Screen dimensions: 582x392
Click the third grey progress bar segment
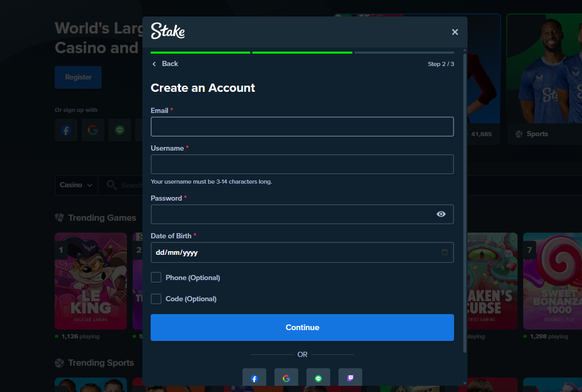coord(404,53)
